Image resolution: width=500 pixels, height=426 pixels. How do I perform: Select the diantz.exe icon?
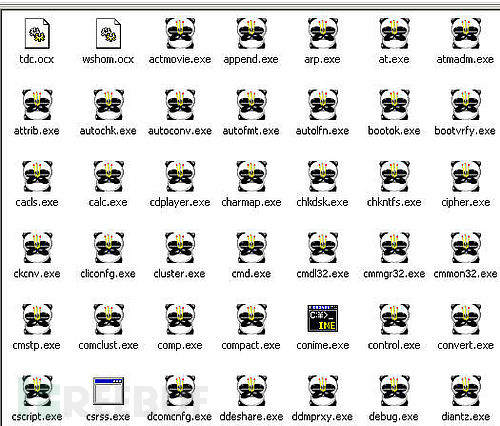(466, 390)
